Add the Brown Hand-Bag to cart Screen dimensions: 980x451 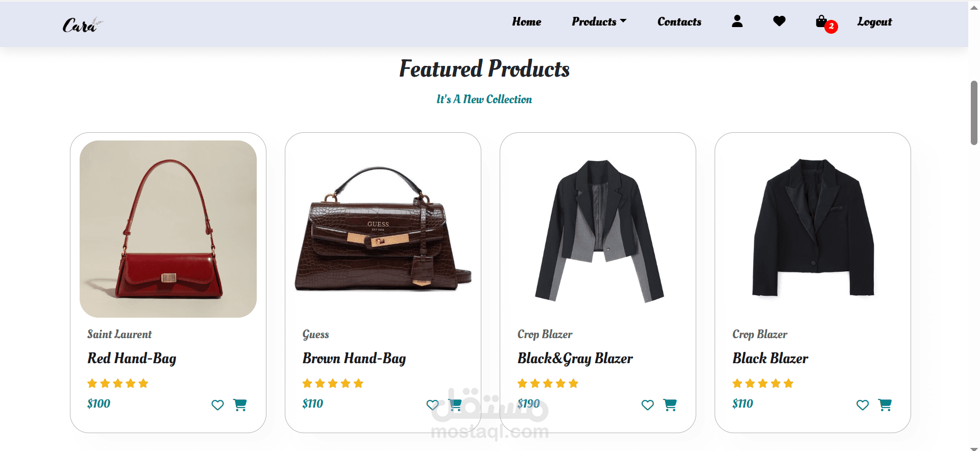455,405
